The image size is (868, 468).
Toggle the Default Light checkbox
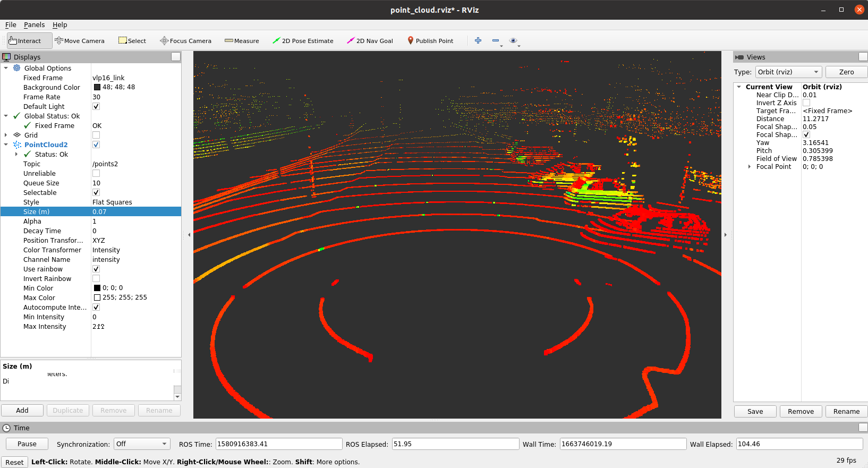click(x=96, y=106)
